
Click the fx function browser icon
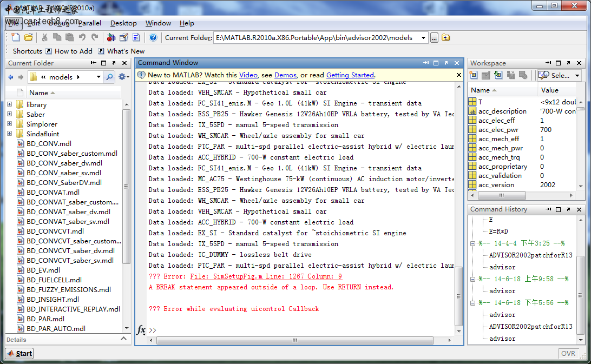click(141, 330)
